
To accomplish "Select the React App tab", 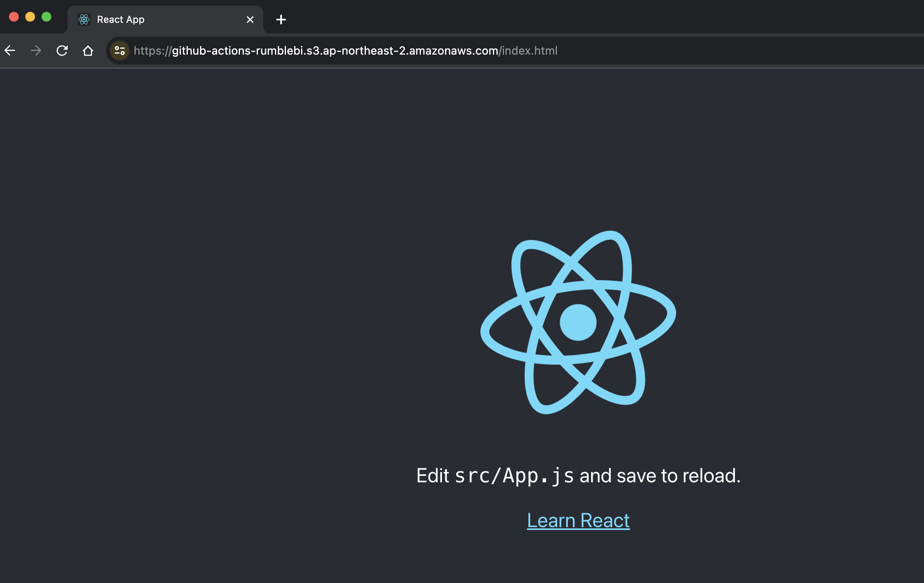I will (165, 20).
